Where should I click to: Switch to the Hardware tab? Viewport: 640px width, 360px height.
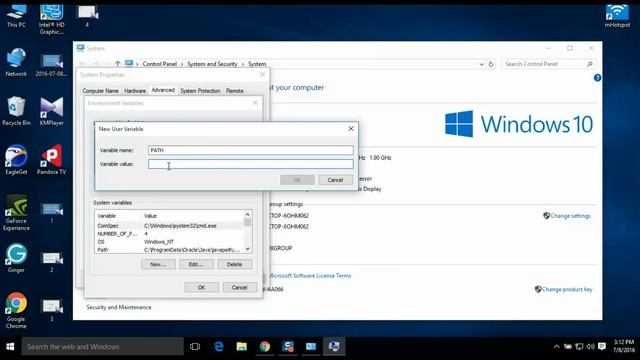135,91
